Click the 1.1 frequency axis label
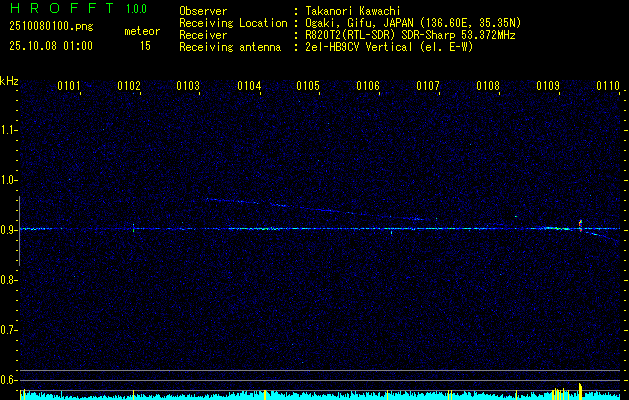The image size is (629, 400). (9, 130)
